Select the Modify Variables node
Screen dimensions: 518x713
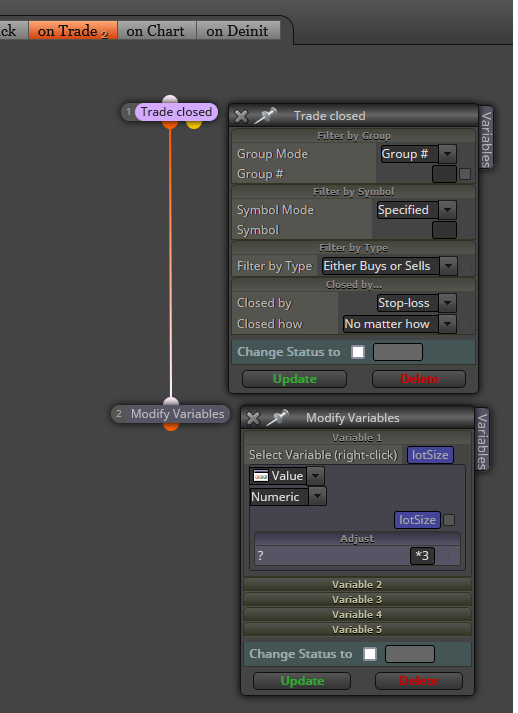(x=177, y=414)
